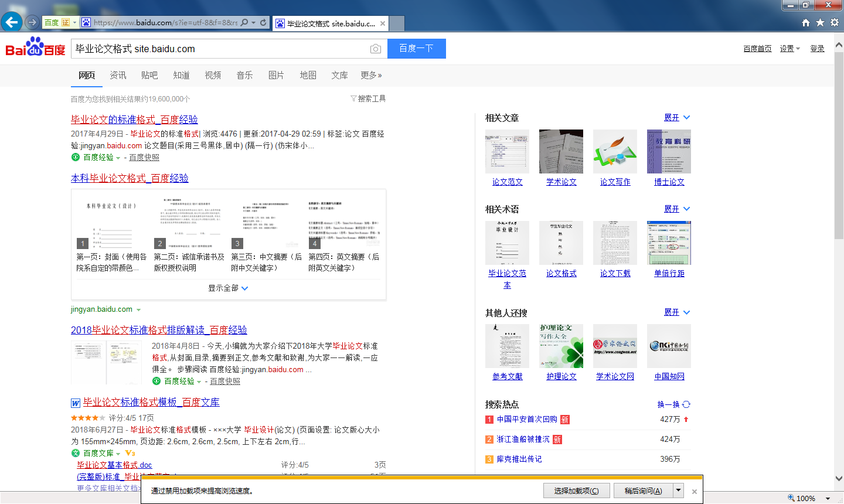
Task: Click the 单倍行距 link
Action: coord(669,274)
